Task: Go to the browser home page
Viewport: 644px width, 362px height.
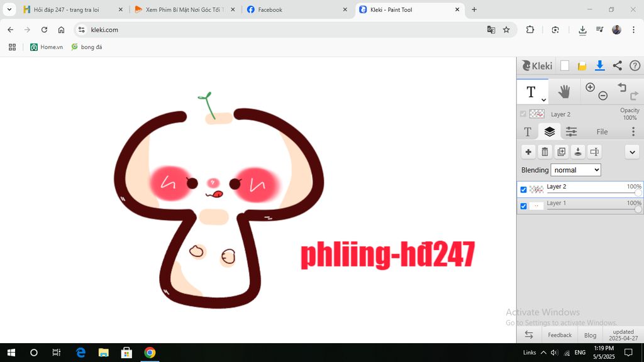Action: (61, 30)
